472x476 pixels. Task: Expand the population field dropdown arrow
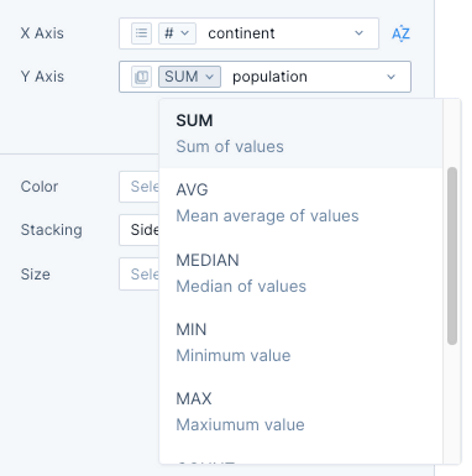tap(391, 77)
